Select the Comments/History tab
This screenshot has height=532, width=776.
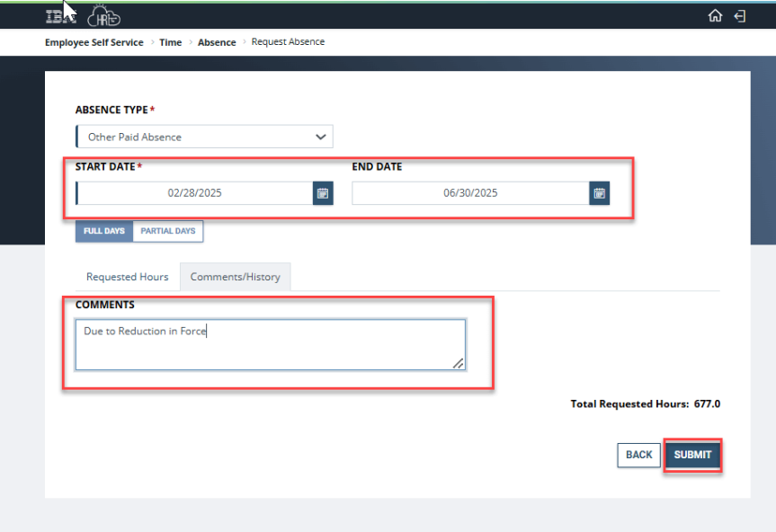click(x=235, y=277)
